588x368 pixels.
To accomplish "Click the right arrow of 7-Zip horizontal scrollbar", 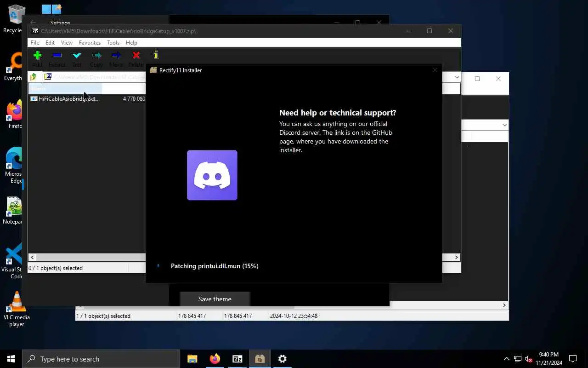I will tap(457, 257).
